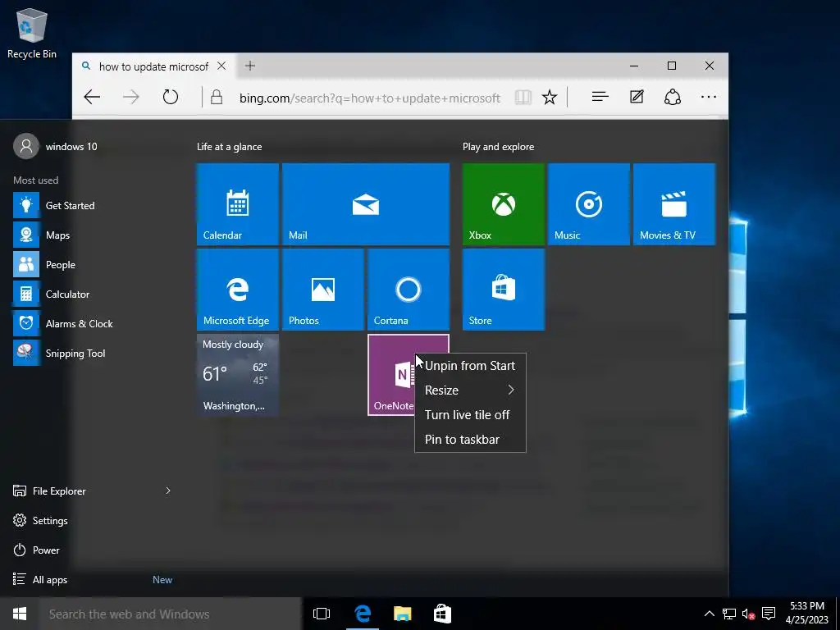Select Pin to taskbar
The width and height of the screenshot is (840, 630).
click(470, 440)
